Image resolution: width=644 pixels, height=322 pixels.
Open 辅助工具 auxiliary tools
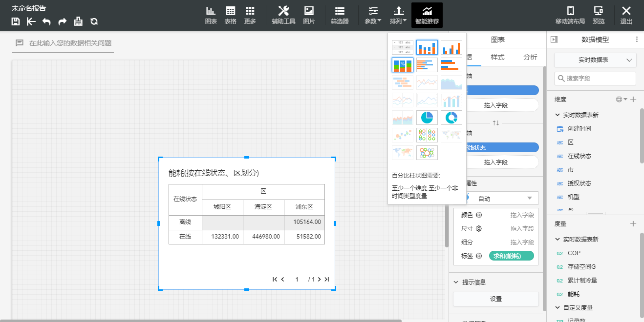point(283,16)
